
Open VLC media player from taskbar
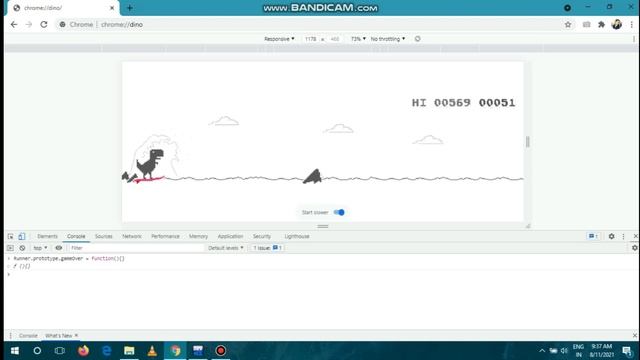tap(152, 351)
